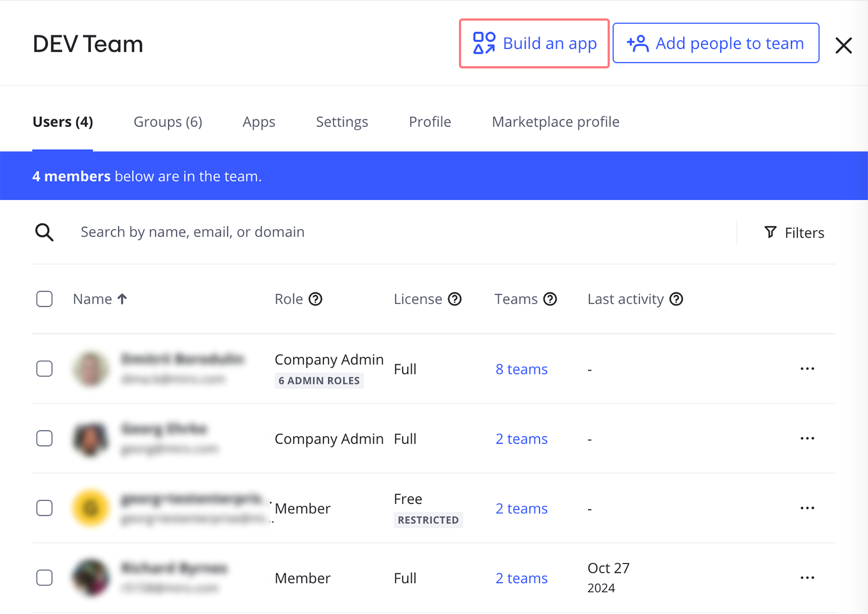Sort by Name using the arrow icon

[x=122, y=299]
